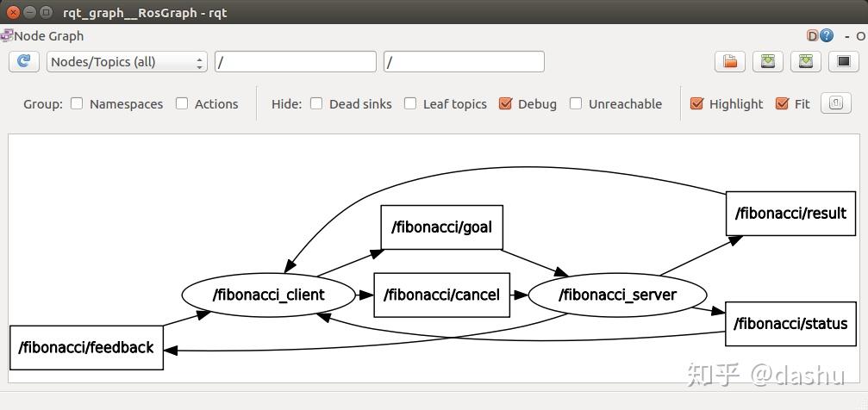The height and width of the screenshot is (410, 868).
Task: Check the Leaf topics option
Action: pos(410,103)
